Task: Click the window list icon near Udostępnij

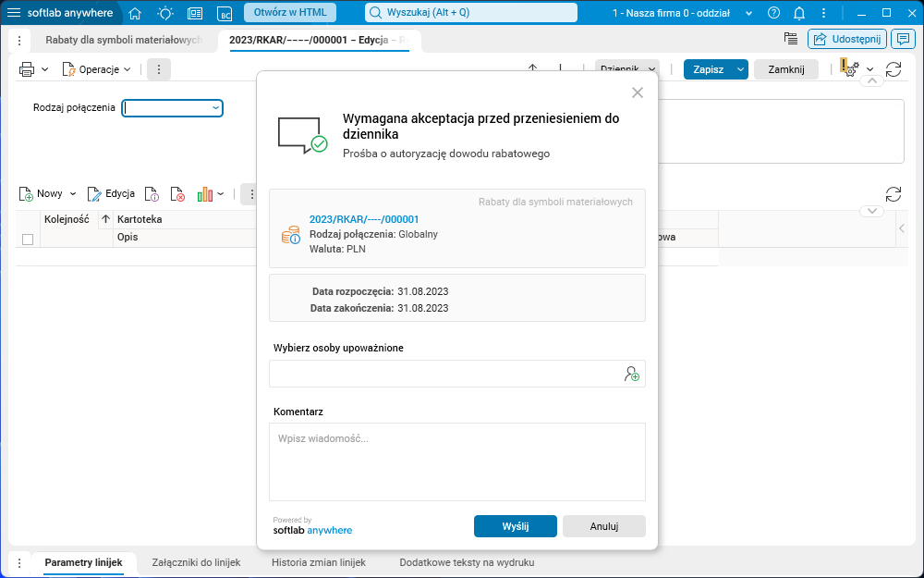Action: (x=791, y=39)
